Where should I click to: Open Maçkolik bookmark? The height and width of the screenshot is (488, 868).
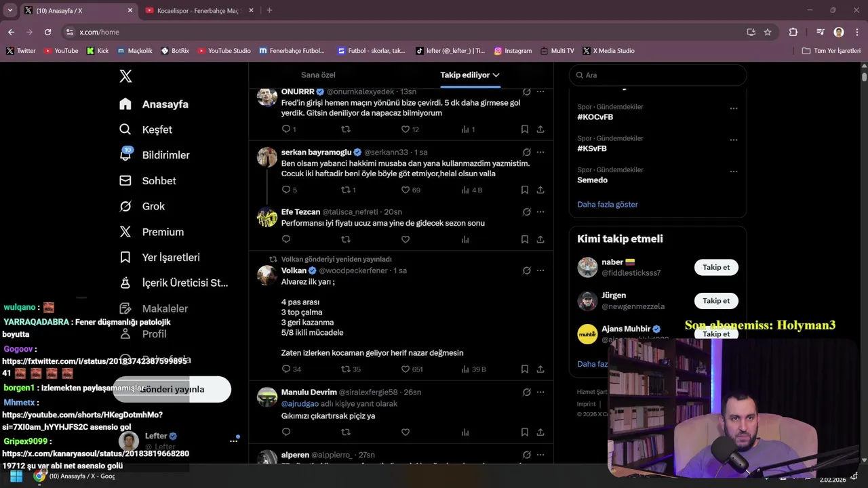click(135, 51)
